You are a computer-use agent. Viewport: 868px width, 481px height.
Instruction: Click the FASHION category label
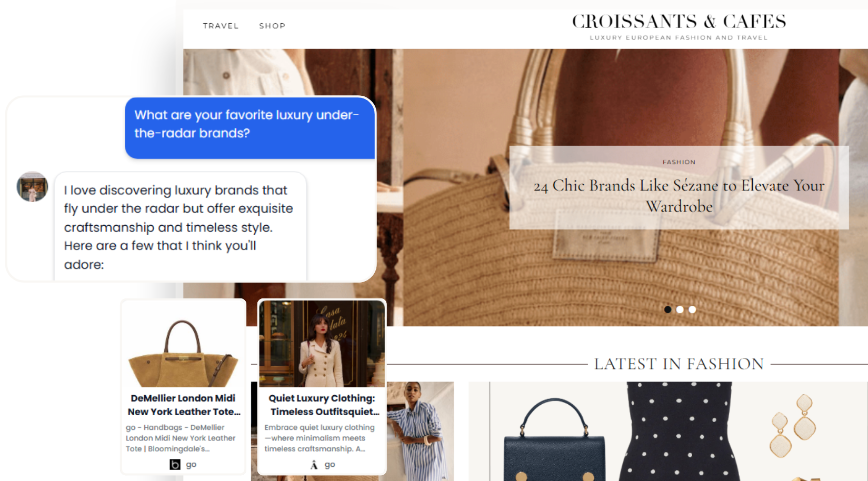(x=679, y=162)
